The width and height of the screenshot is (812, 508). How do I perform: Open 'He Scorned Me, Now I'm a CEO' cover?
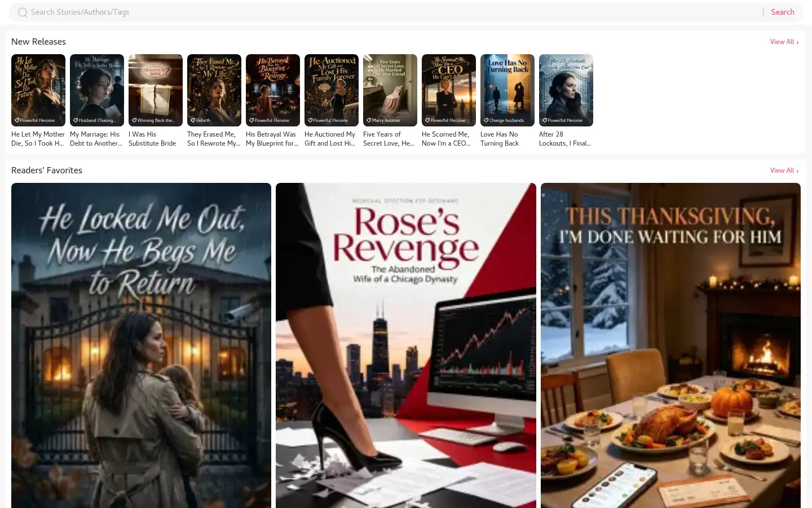tap(449, 90)
